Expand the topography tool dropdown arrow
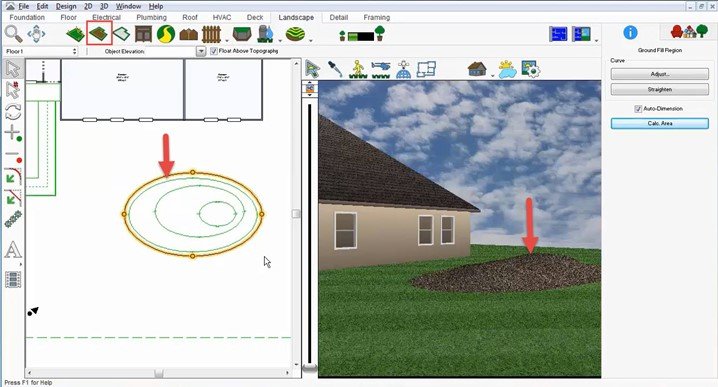The image size is (718, 387). pos(311,41)
